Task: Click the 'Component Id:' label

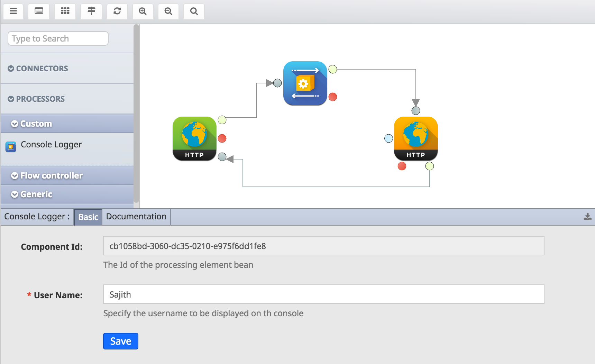Action: (52, 247)
